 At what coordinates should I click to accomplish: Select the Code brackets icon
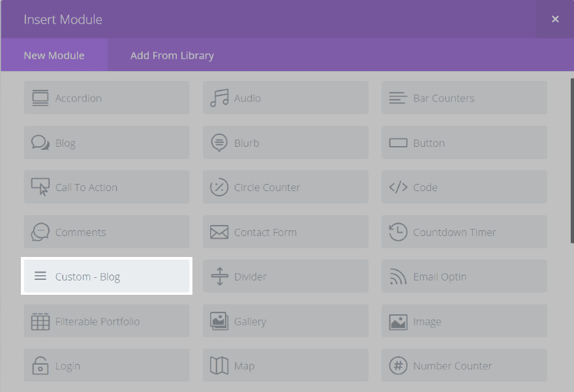pos(398,187)
